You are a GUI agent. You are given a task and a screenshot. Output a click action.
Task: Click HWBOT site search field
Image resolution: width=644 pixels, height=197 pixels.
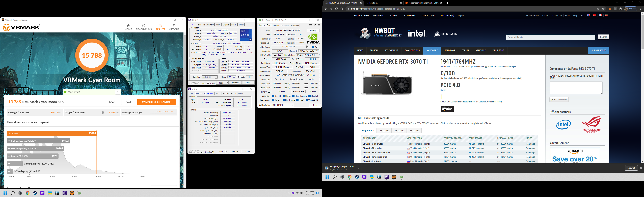point(551,37)
